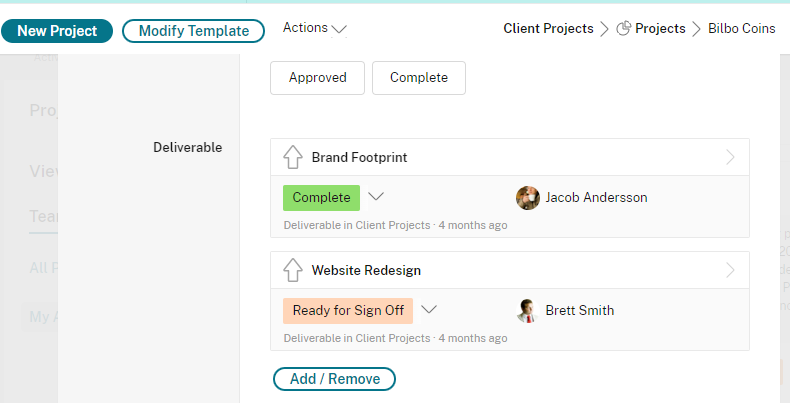The width and height of the screenshot is (790, 403).
Task: Expand the Ready for Sign Off dropdown arrow
Action: (x=429, y=309)
